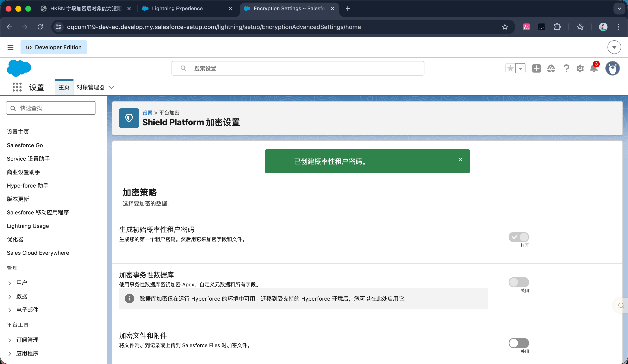Screen dimensions: 628x364
Task: Open the App Launcher dots grid
Action: (17, 87)
